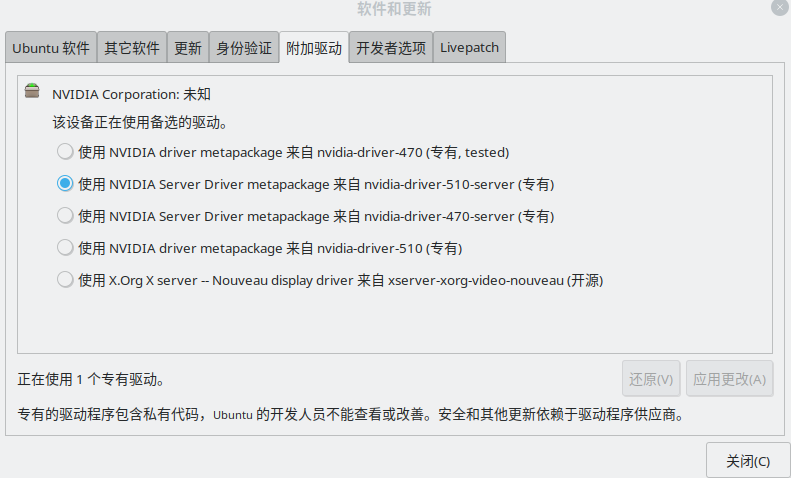Click the 应用更改(A) button
Viewport: 791px width, 478px height.
[x=729, y=379]
